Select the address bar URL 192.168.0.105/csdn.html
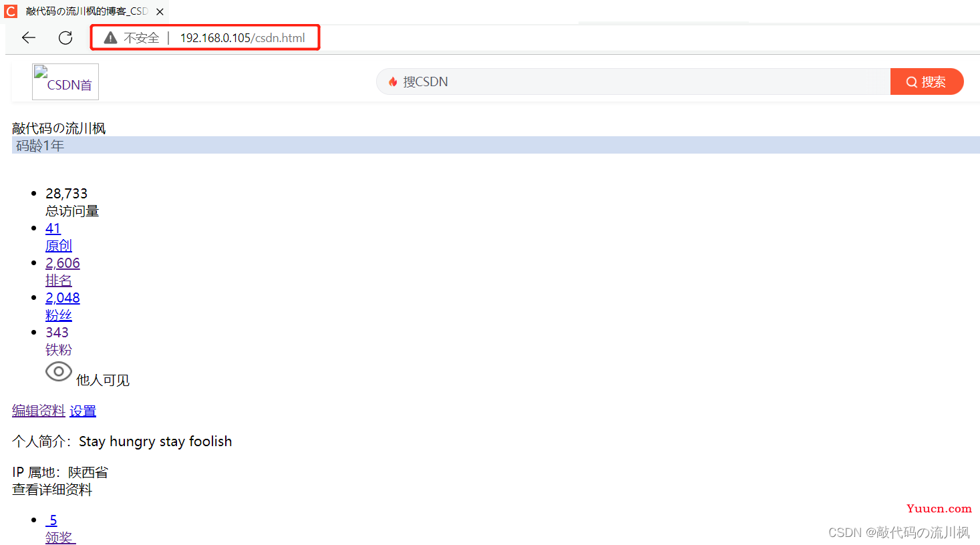 pos(242,38)
